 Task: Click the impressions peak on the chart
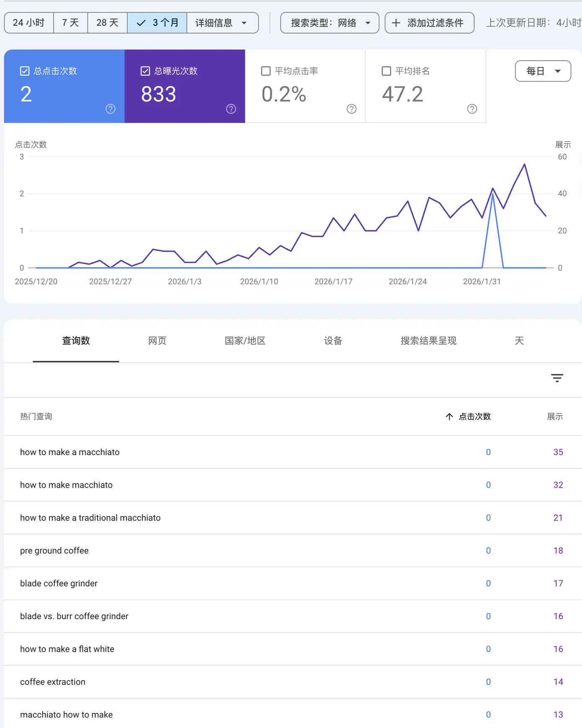(x=525, y=164)
